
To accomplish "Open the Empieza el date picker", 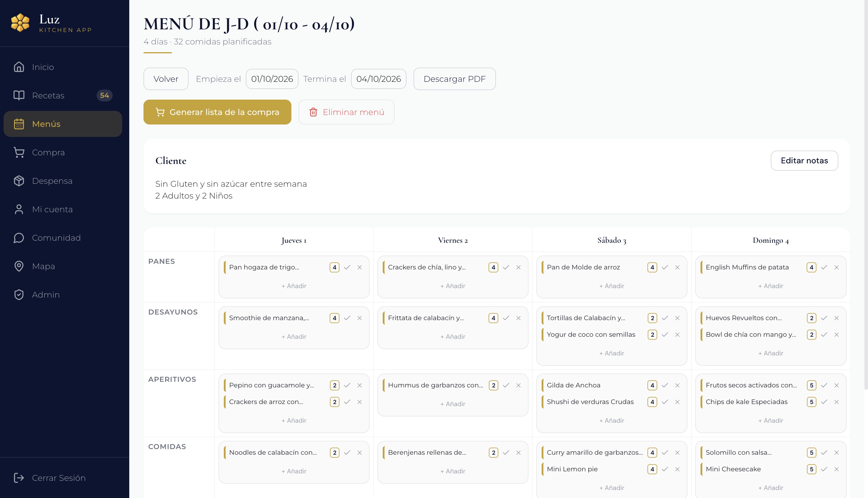I will point(272,79).
